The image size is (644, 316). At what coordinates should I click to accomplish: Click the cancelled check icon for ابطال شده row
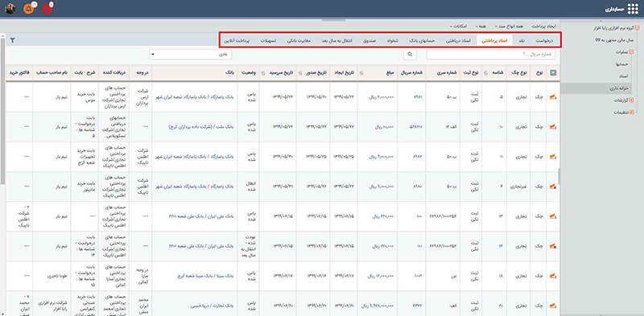point(552,187)
